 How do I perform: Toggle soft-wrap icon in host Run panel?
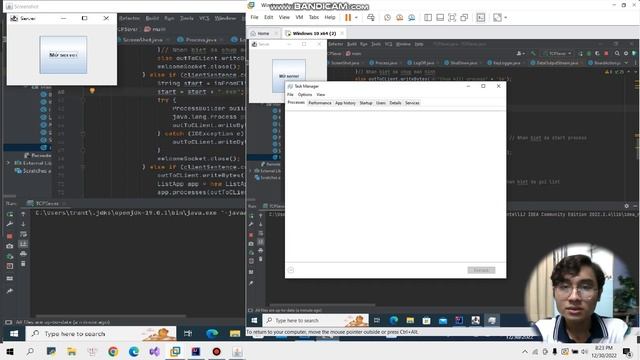click(23, 234)
